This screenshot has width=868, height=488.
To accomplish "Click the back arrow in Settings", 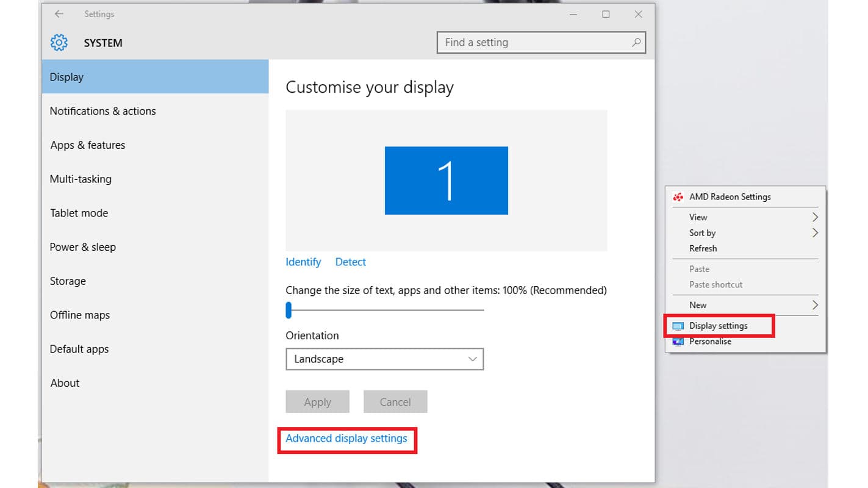I will 59,14.
